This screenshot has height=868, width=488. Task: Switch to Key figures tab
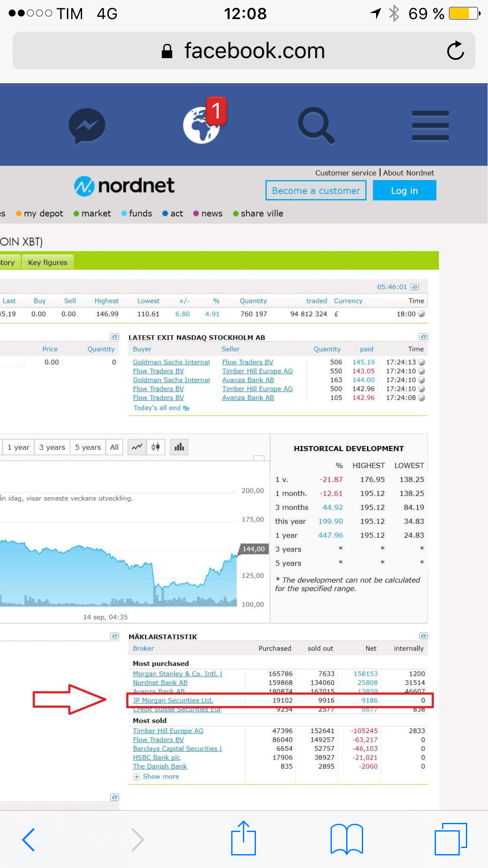[48, 262]
